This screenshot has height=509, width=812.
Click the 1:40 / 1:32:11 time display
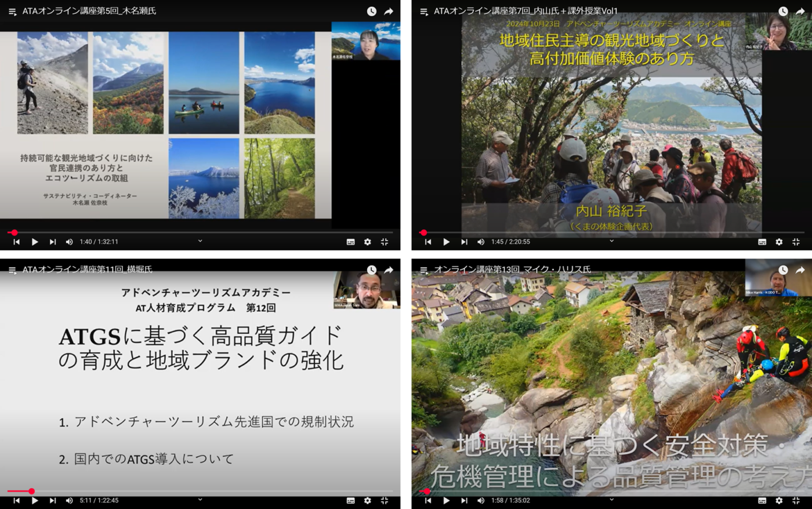click(x=99, y=242)
